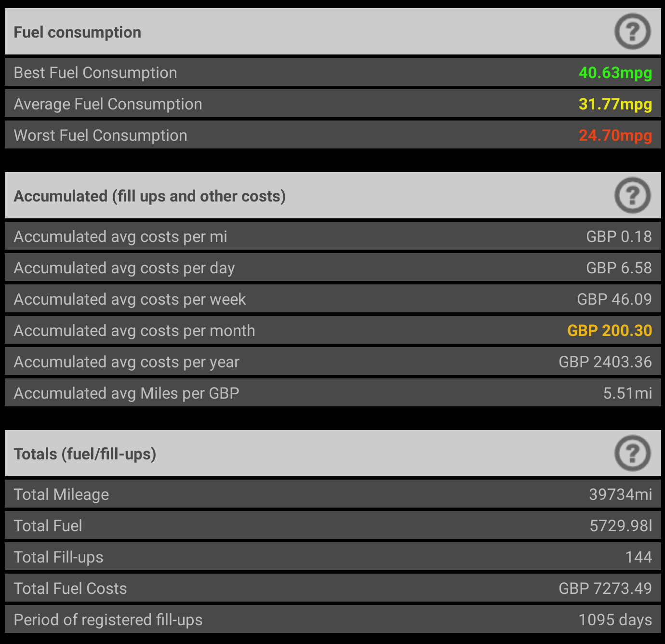Tap Accumulated avg Miles per GBP
This screenshot has height=644, width=665.
(x=332, y=393)
